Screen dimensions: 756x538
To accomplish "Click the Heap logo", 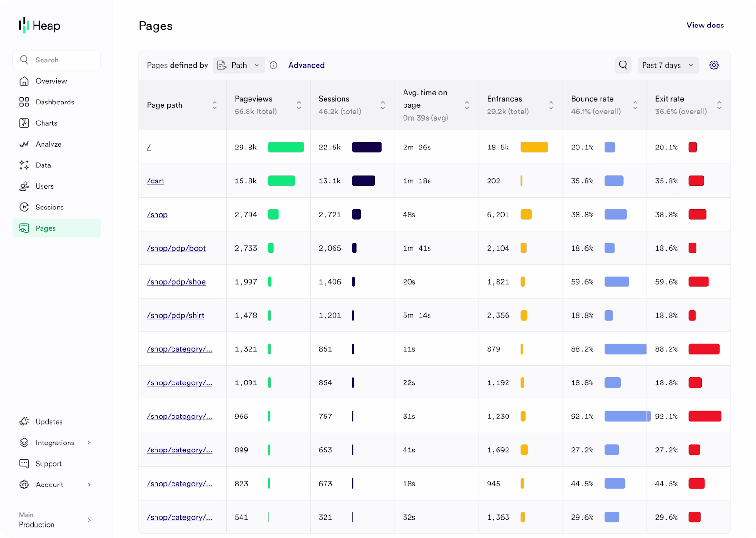I will [x=40, y=26].
